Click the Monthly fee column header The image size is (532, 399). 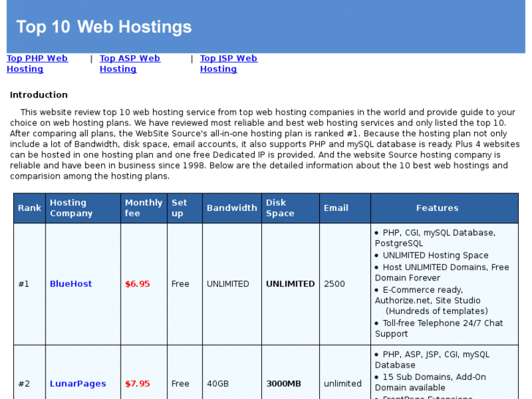point(144,208)
